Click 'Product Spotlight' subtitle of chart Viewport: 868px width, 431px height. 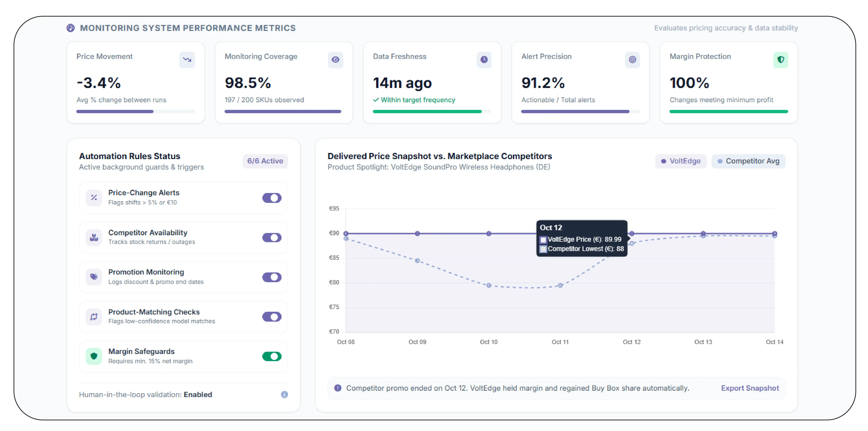point(439,167)
